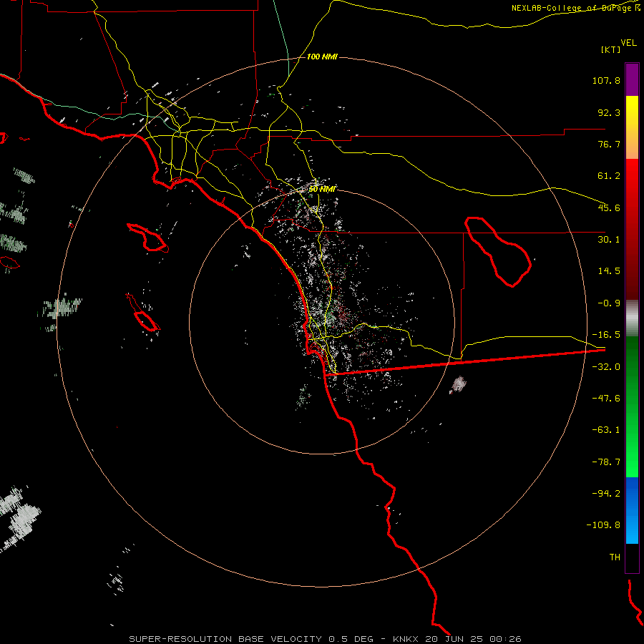Select the -47.6 velocity scale value

pyautogui.click(x=606, y=399)
